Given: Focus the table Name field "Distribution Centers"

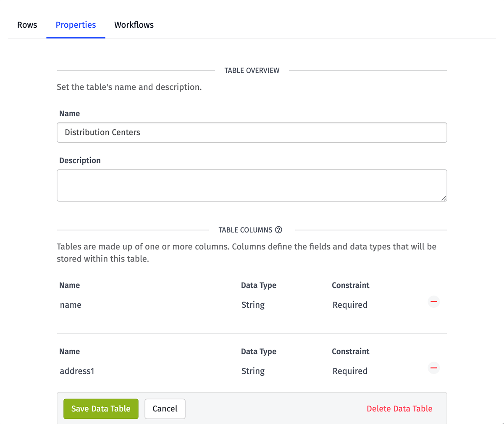Looking at the screenshot, I should [252, 133].
